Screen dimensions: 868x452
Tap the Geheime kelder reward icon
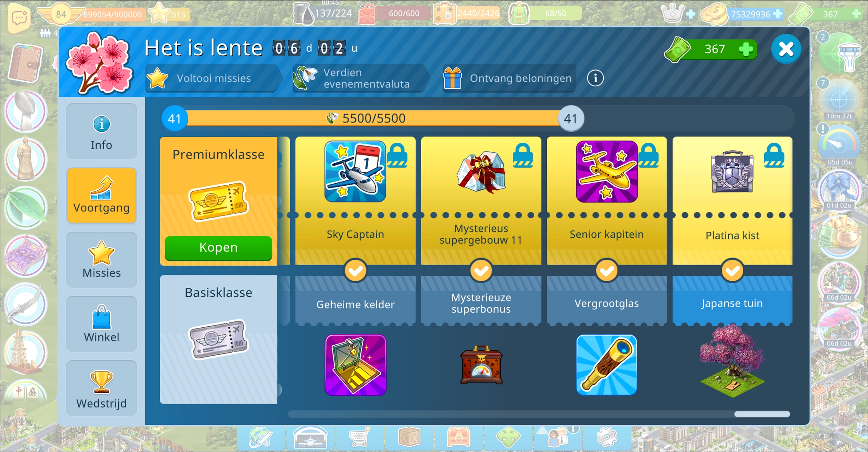point(355,365)
